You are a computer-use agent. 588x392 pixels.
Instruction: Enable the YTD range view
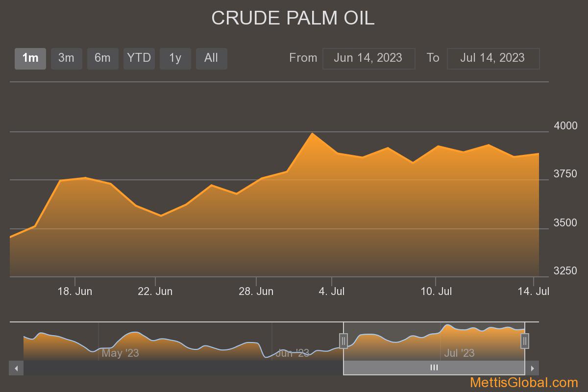pos(139,58)
